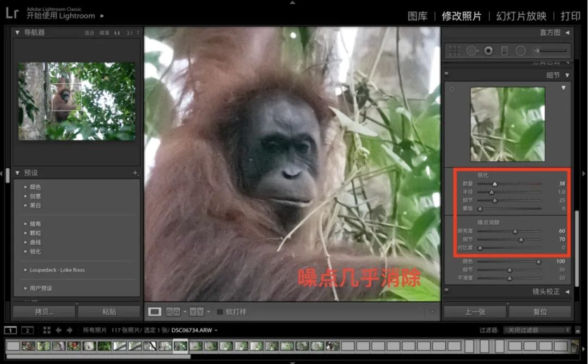
Task: Select the Spot Removal tool
Action: click(471, 51)
